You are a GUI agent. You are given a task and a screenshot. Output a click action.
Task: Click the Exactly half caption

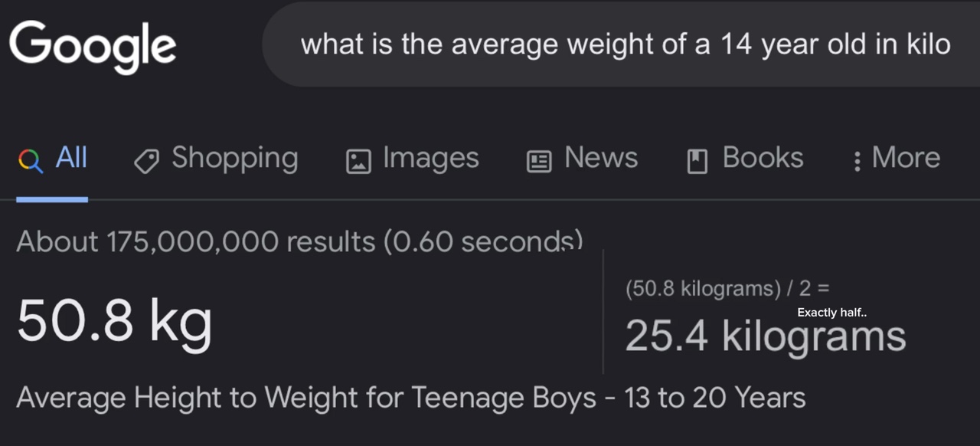831,312
